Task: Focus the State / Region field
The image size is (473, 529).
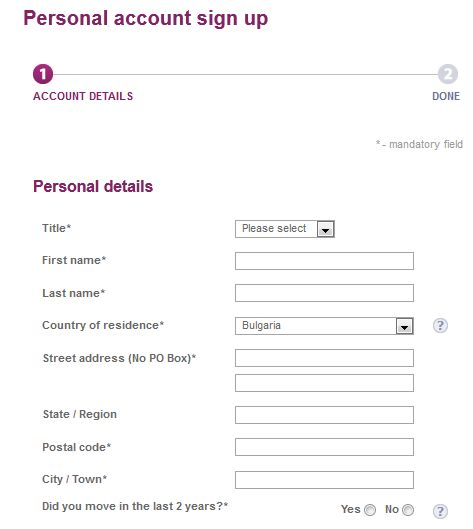Action: pyautogui.click(x=324, y=415)
